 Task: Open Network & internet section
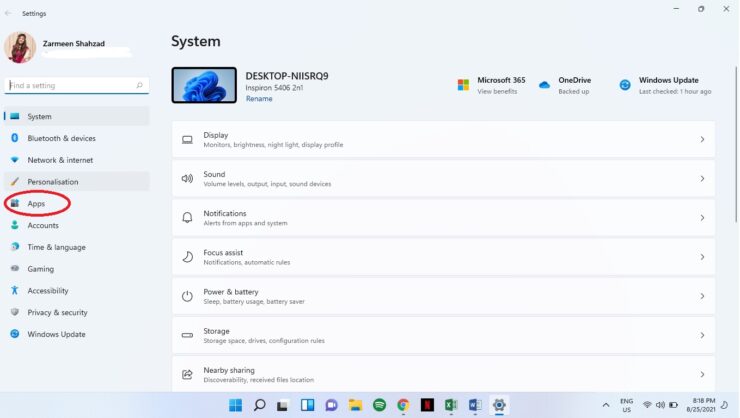coord(77,160)
